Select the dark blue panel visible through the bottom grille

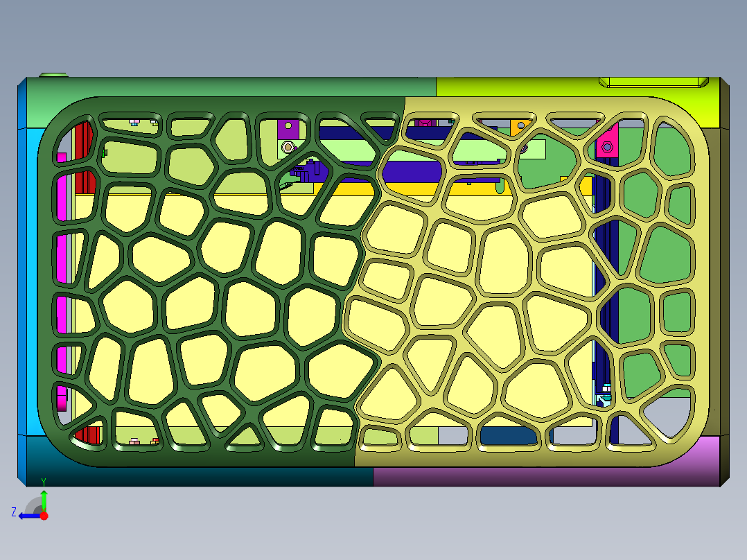(x=509, y=435)
